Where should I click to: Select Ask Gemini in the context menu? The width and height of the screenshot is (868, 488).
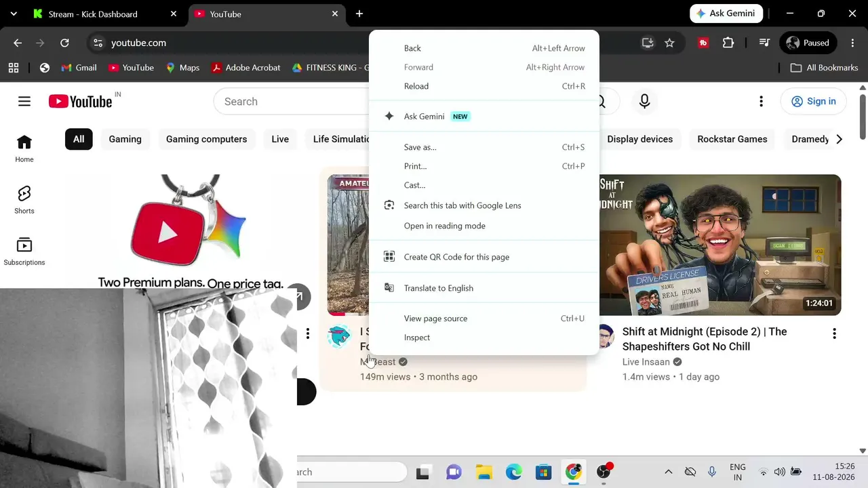pos(484,117)
